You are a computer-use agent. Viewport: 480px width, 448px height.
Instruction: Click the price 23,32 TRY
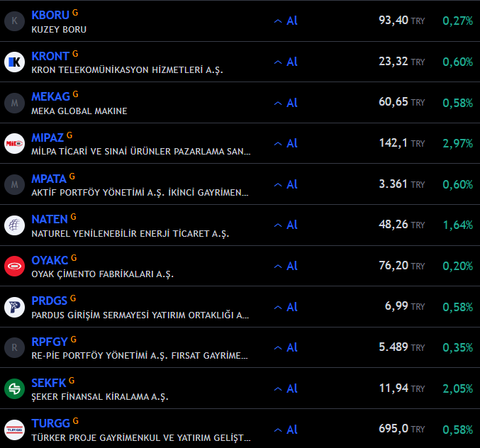pos(401,62)
